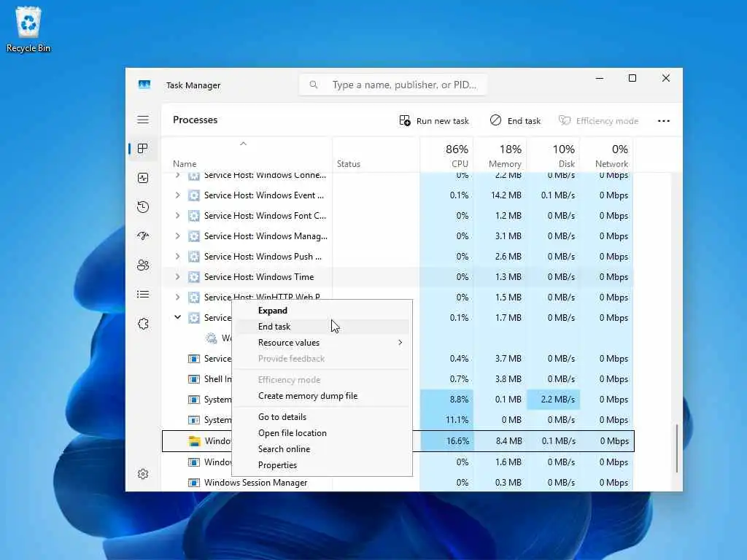Click the folder icon in highlighted Windows row
The image size is (747, 560).
click(x=194, y=441)
